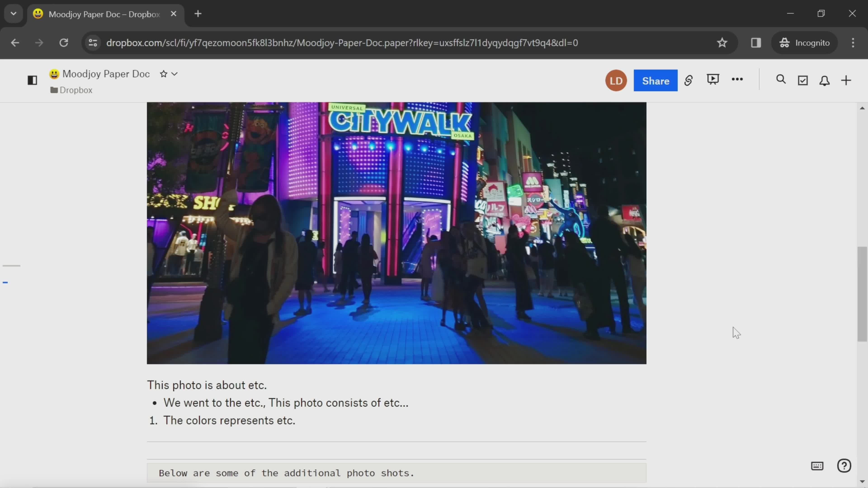868x488 pixels.
Task: Open the to-dos checkbox icon
Action: coord(803,80)
